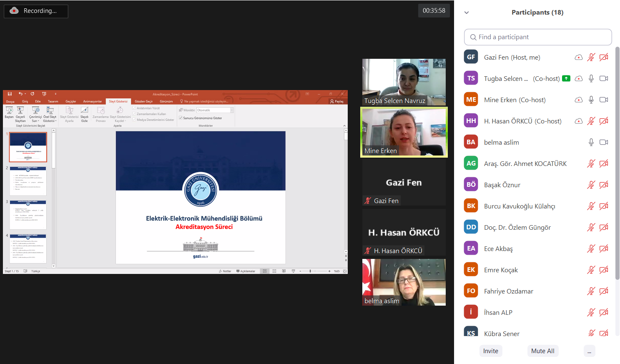Click the Recording indicator icon
The height and width of the screenshot is (364, 620).
point(14,11)
